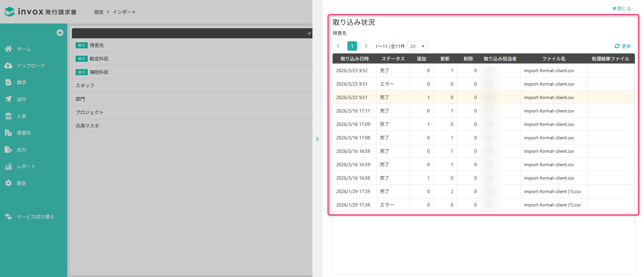The height and width of the screenshot is (277, 644).
Task: Click the Home house icon in sidebar
Action: (x=8, y=49)
